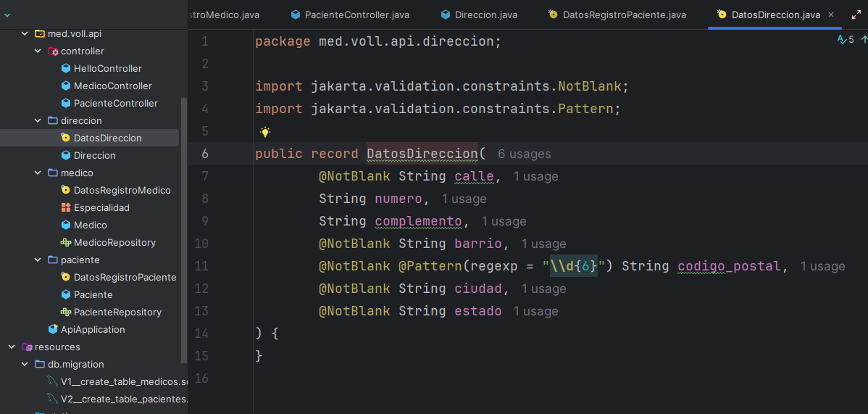The width and height of the screenshot is (868, 414).
Task: Collapse the paciente package node
Action: coord(38,260)
